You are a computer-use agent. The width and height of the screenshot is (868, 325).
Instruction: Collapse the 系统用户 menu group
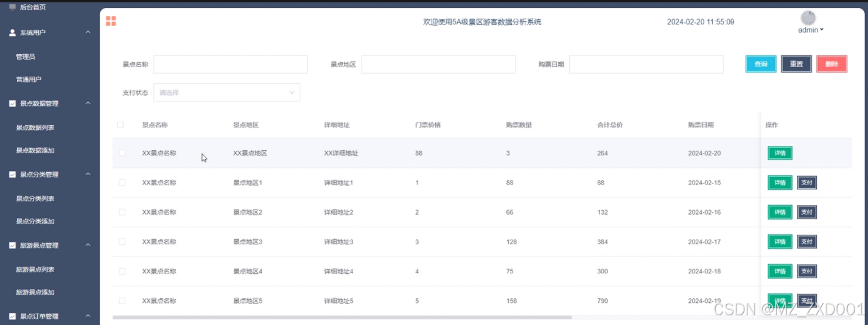tap(88, 32)
